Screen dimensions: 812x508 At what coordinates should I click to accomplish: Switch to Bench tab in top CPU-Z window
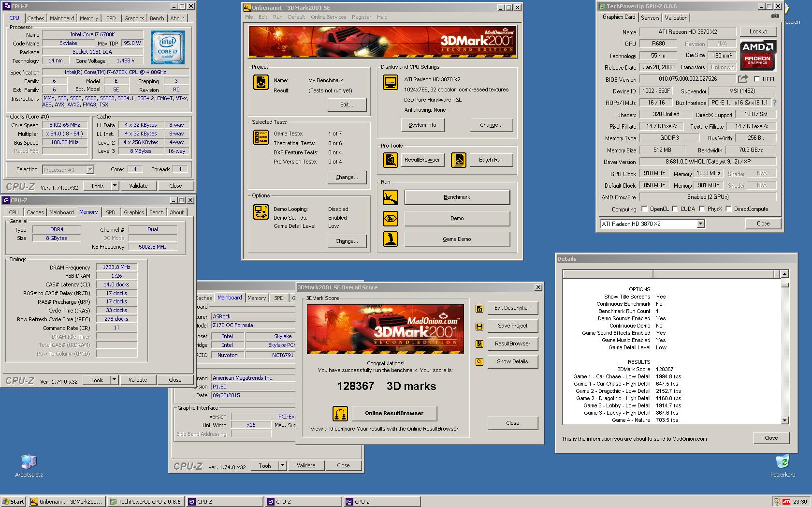[x=157, y=18]
